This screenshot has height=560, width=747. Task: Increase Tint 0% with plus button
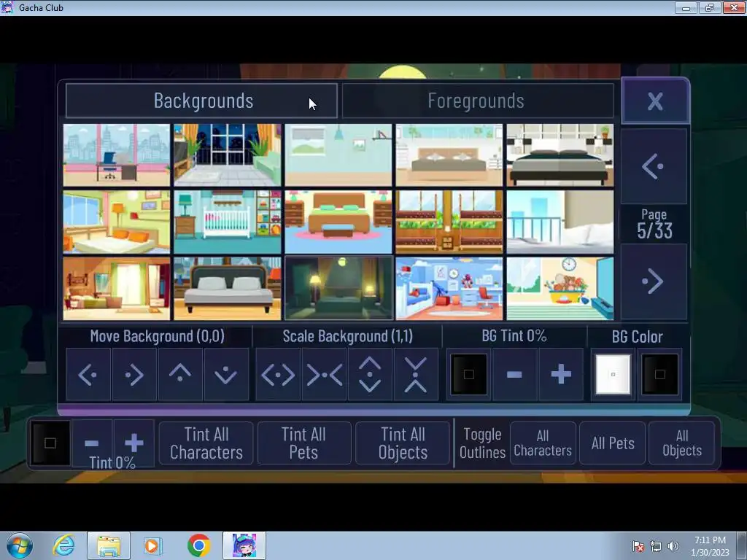click(x=134, y=443)
